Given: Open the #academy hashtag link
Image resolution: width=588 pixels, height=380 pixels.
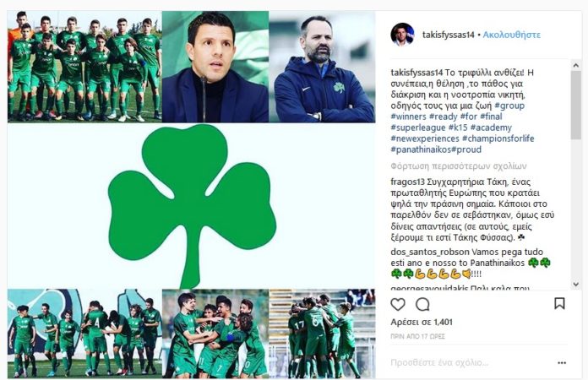Looking at the screenshot, I should pos(491,128).
